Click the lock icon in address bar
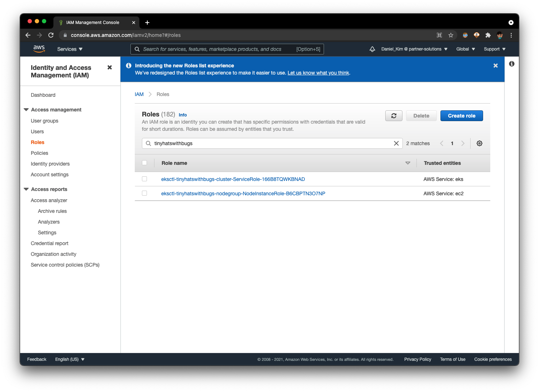The height and width of the screenshot is (392, 539). (x=65, y=35)
